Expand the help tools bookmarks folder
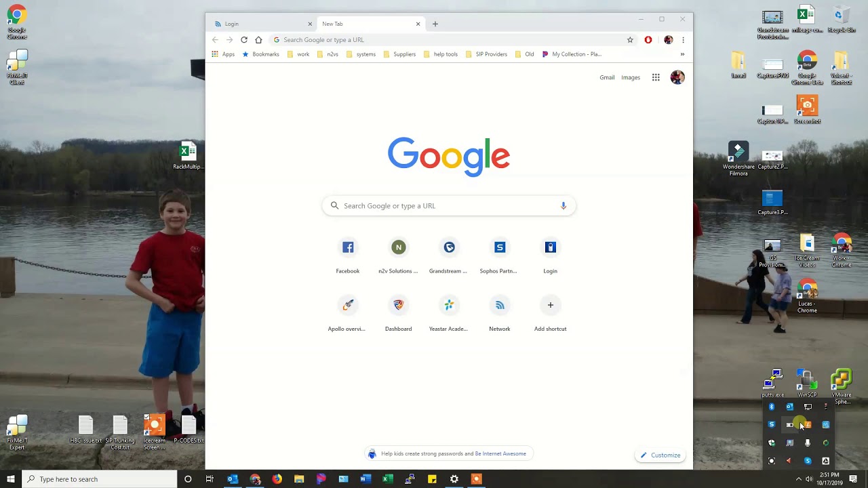The width and height of the screenshot is (868, 488). tap(441, 54)
